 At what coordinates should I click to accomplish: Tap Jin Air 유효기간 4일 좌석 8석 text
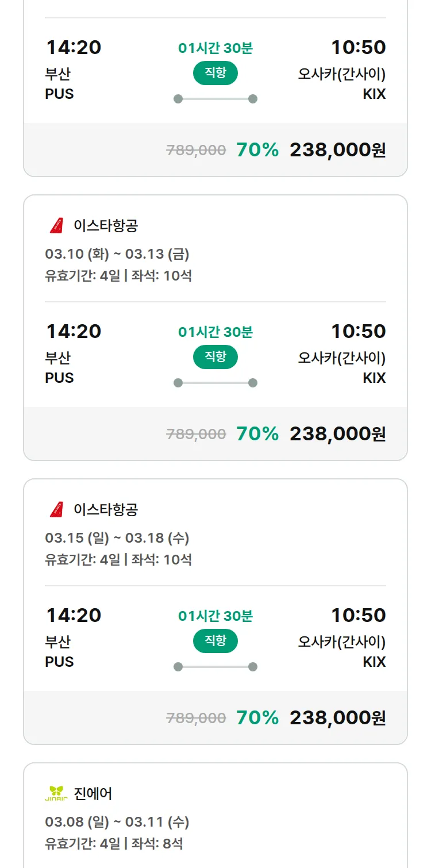114,843
